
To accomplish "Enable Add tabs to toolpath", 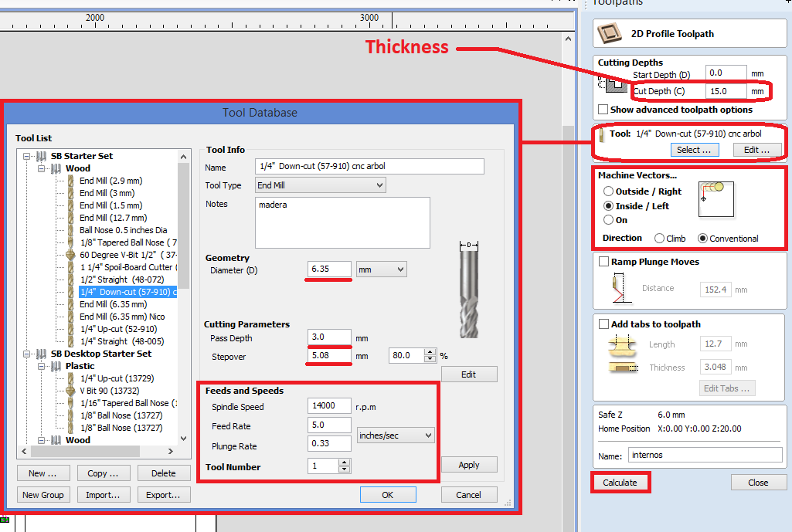I will [603, 324].
